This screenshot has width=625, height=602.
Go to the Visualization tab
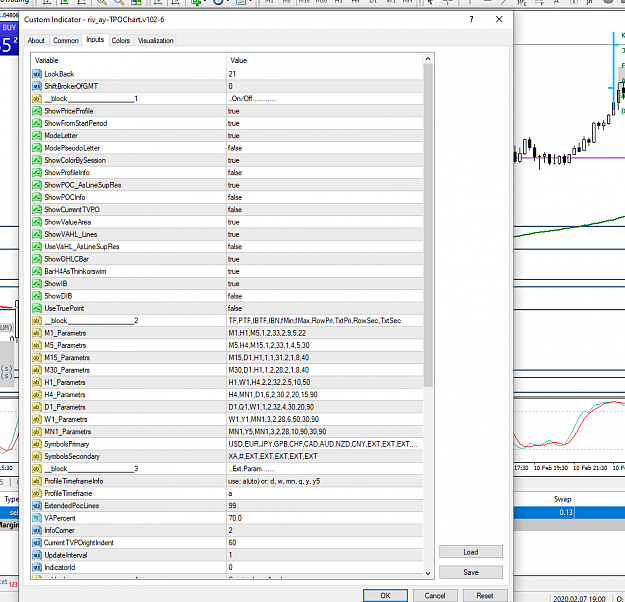point(155,41)
